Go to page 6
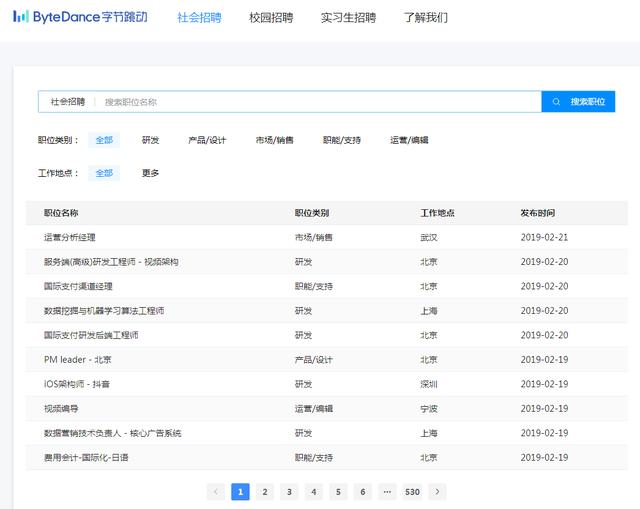The image size is (640, 509). [x=363, y=491]
